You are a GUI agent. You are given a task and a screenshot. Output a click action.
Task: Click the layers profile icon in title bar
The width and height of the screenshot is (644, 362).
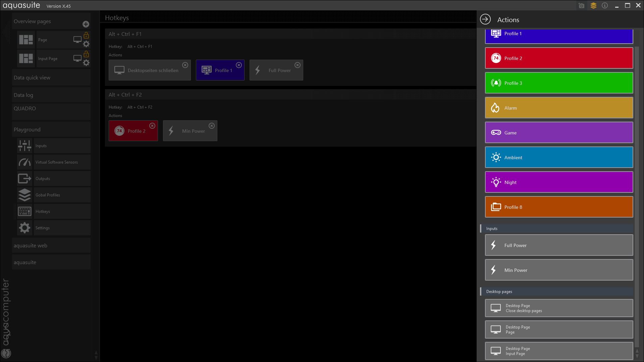coord(593,6)
